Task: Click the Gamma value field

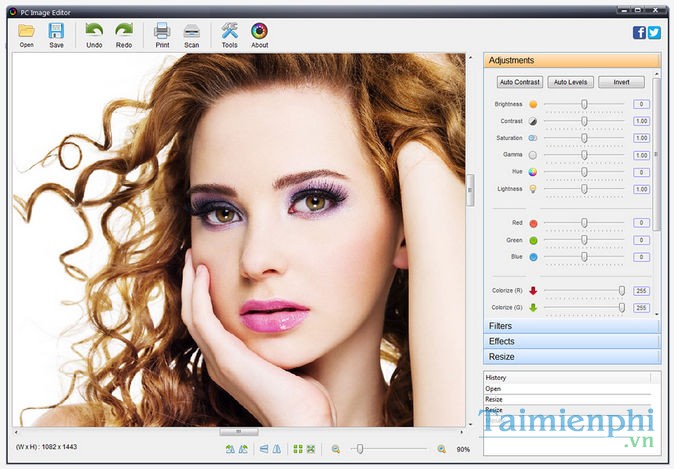Action: click(x=641, y=155)
